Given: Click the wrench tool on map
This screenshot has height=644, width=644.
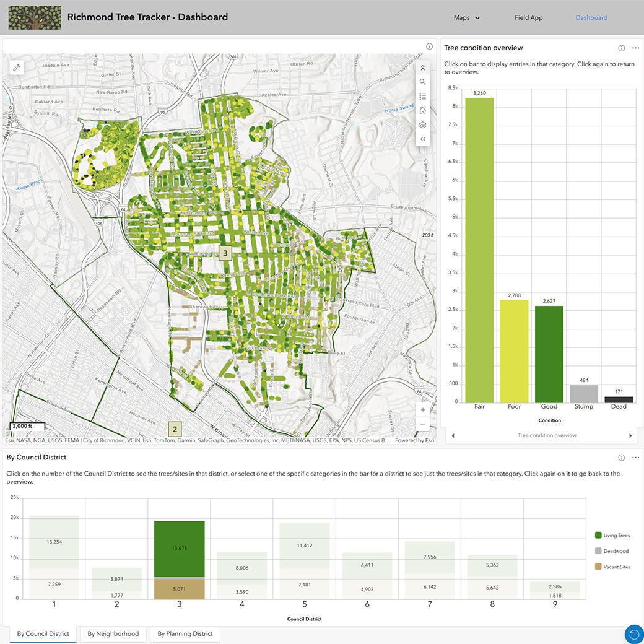Looking at the screenshot, I should [17, 67].
